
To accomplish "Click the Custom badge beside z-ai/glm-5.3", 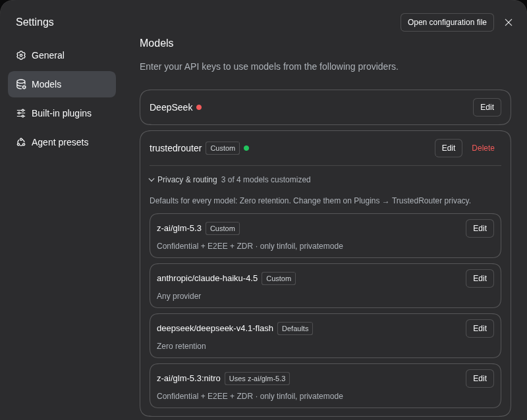I will [x=223, y=228].
